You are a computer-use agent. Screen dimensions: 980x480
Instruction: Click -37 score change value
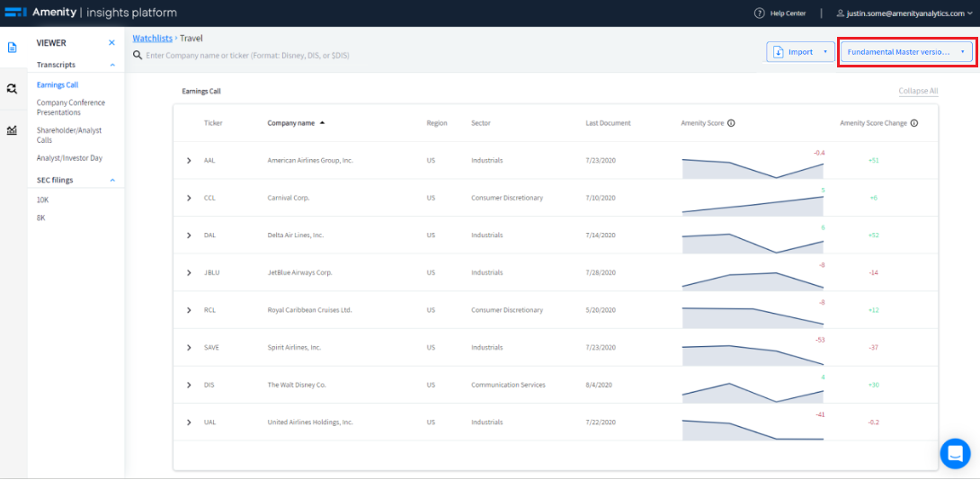tap(874, 348)
